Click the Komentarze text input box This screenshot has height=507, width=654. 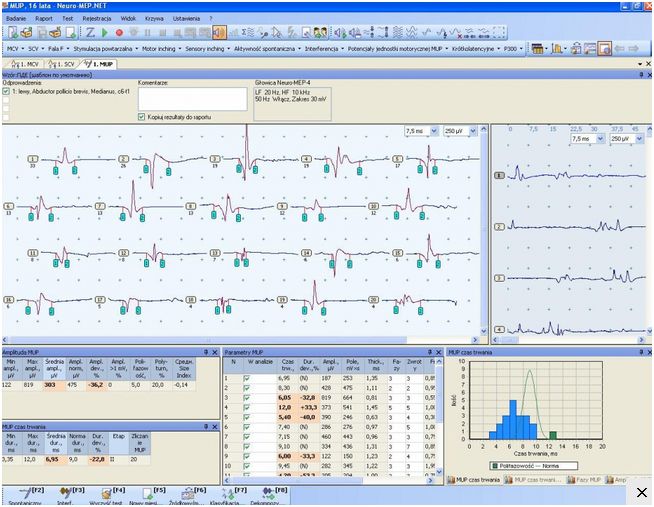pyautogui.click(x=190, y=98)
